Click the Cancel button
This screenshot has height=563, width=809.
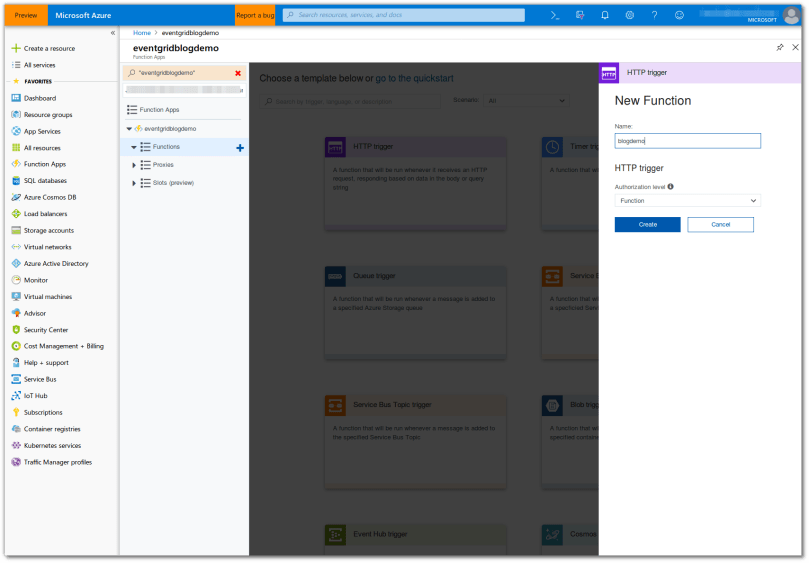tap(720, 225)
